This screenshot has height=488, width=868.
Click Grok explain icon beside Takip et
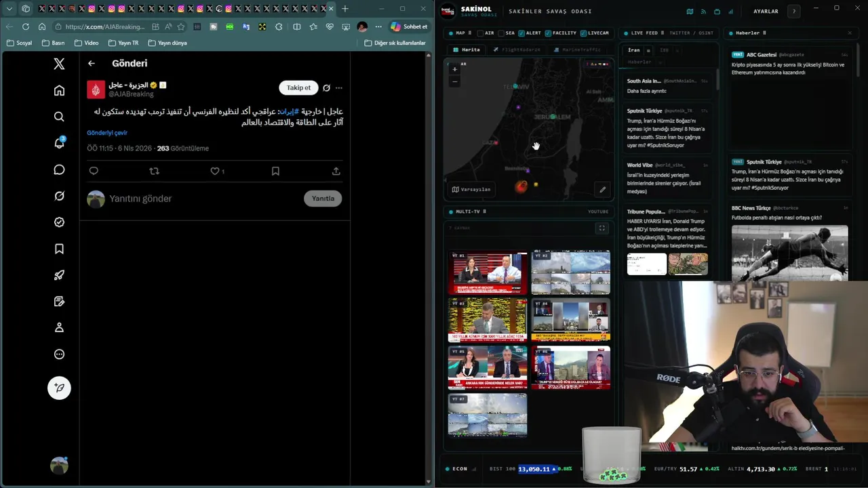tap(326, 88)
